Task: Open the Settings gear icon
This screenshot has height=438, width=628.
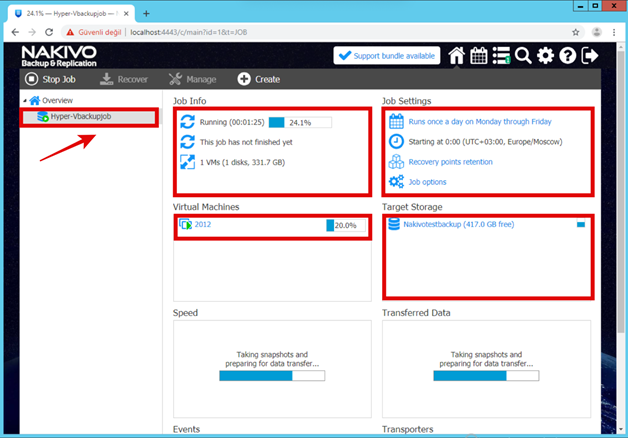Action: click(545, 56)
